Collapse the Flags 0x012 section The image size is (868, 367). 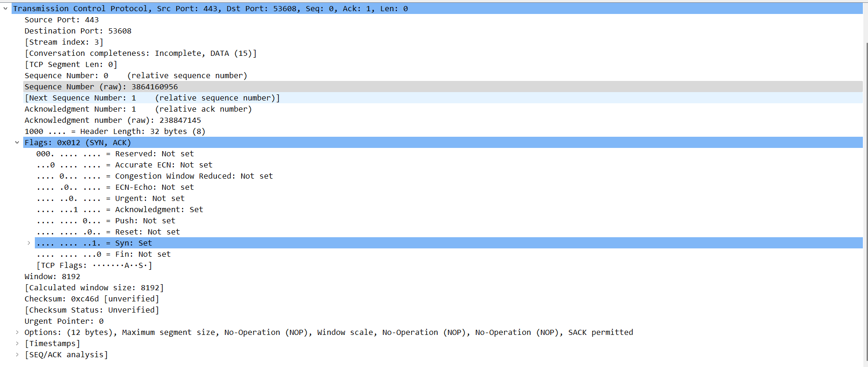(17, 142)
